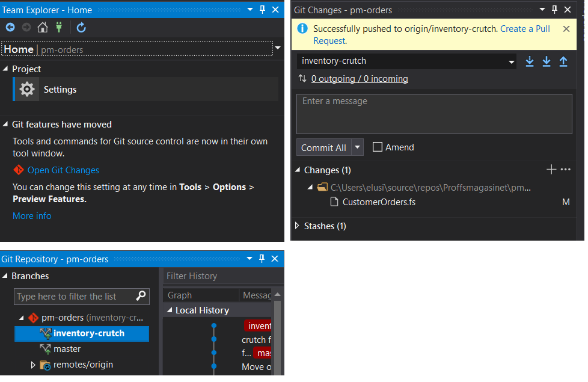Dismiss the successfully pushed notification
The image size is (588, 382).
pyautogui.click(x=566, y=29)
